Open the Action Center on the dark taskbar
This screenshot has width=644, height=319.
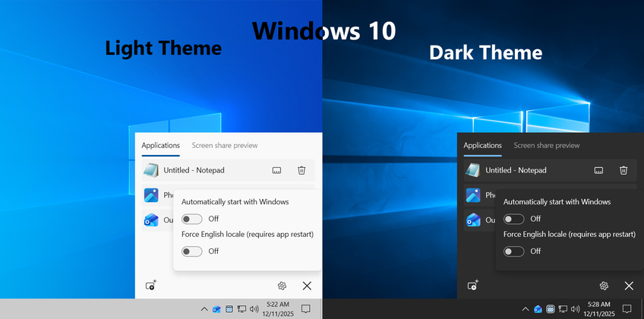[x=627, y=308]
